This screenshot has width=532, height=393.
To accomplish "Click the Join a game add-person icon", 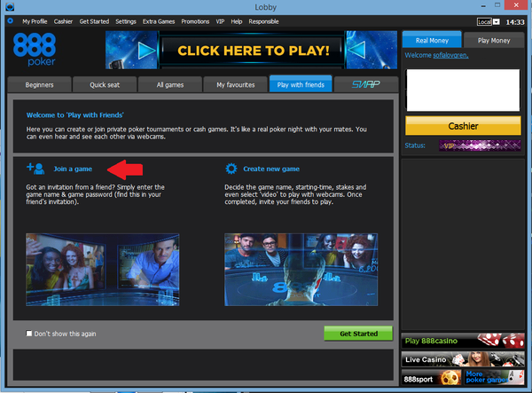I will [x=35, y=169].
